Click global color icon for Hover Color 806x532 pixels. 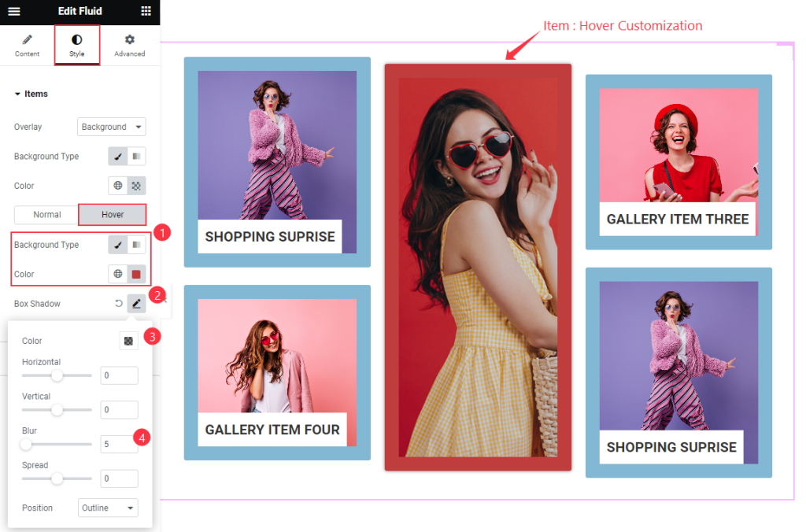tap(118, 274)
